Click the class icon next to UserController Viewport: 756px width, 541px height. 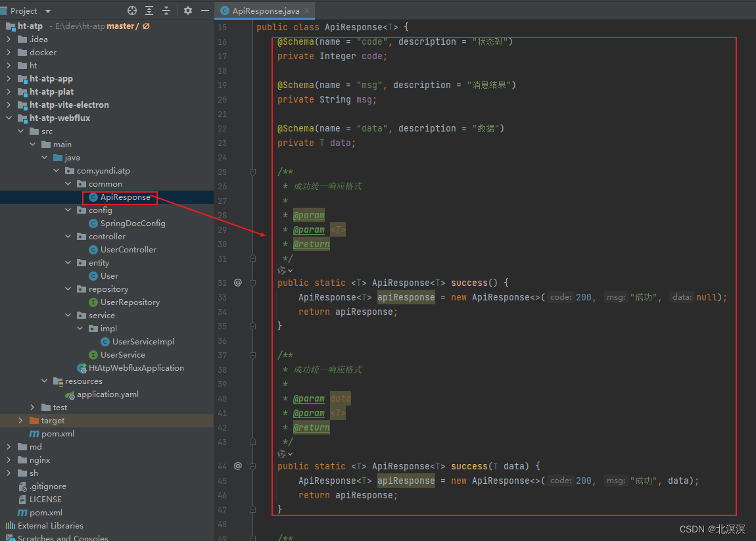pos(94,249)
